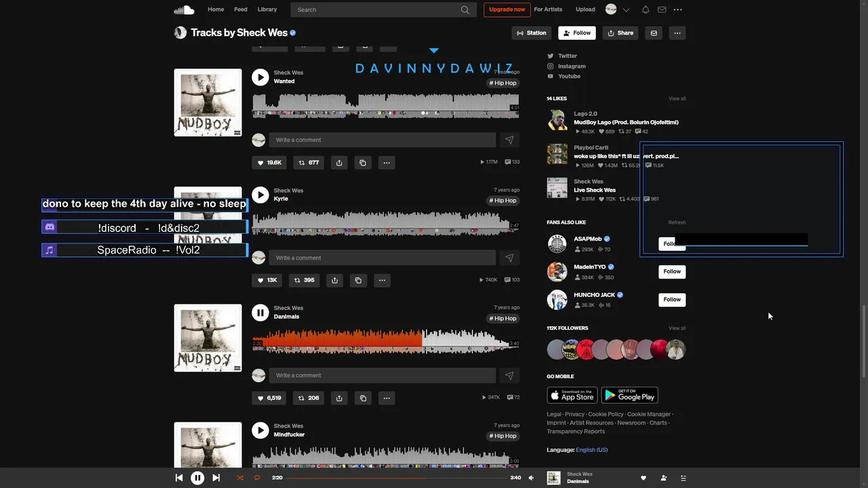Follow Sheck Wes
This screenshot has width=868, height=488.
point(576,33)
